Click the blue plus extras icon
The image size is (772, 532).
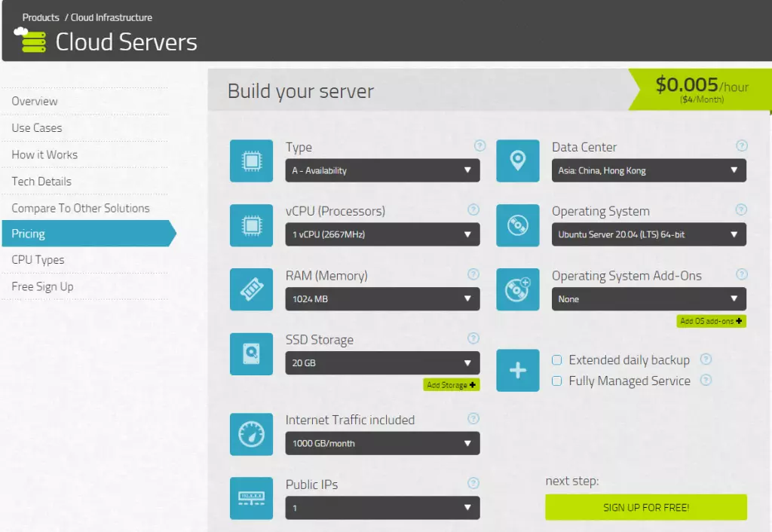pyautogui.click(x=517, y=370)
